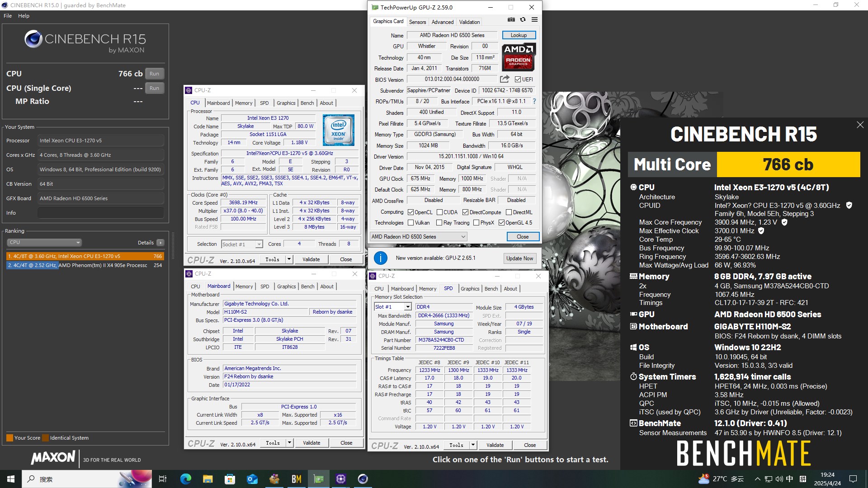Toggle the Vulkan checkbox
Viewport: 868px width, 488px height.
[x=410, y=223]
